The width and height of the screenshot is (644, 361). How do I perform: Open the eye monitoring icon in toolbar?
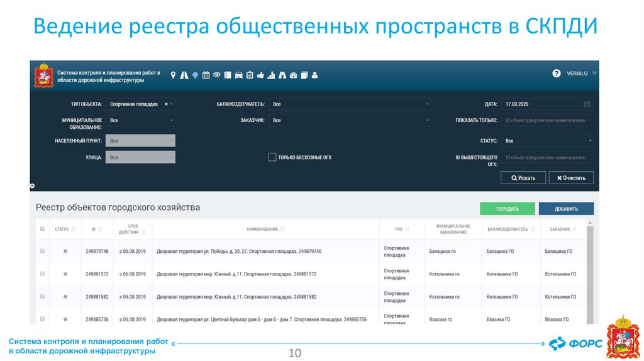(x=217, y=75)
